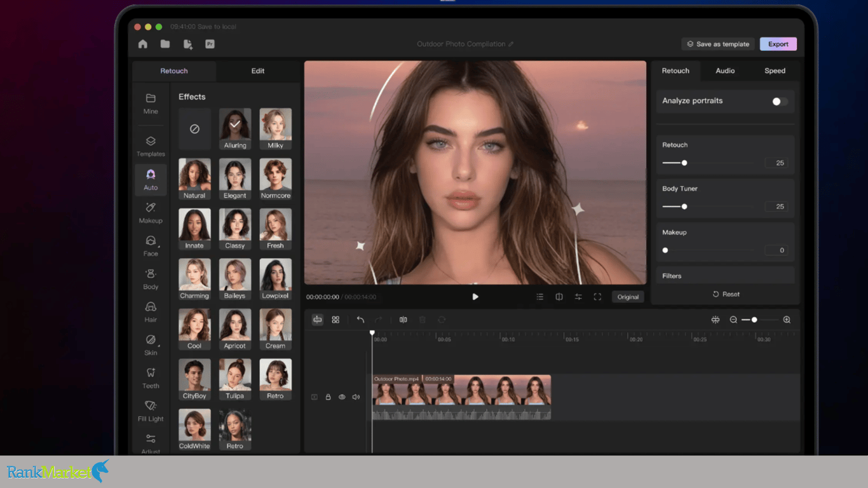The width and height of the screenshot is (868, 488).
Task: Click the timeline zoom slider handle
Action: click(x=754, y=320)
